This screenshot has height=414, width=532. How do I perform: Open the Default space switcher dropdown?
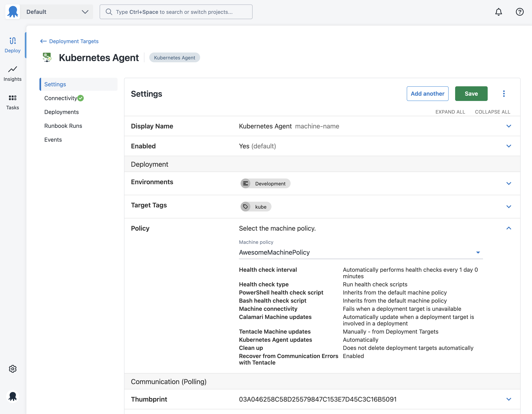point(57,12)
